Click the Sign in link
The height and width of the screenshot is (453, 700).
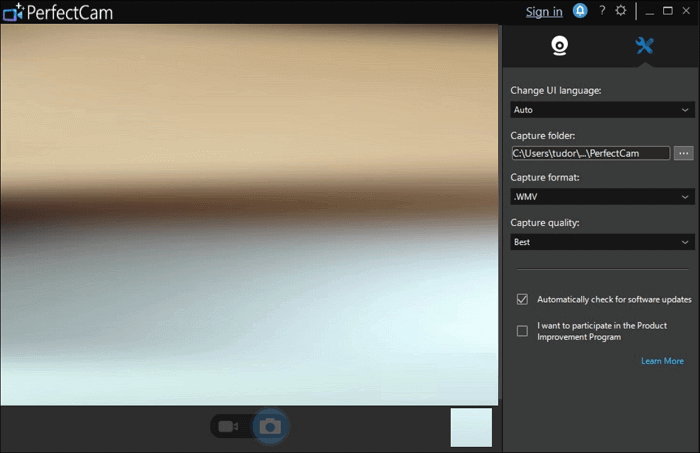tap(544, 12)
